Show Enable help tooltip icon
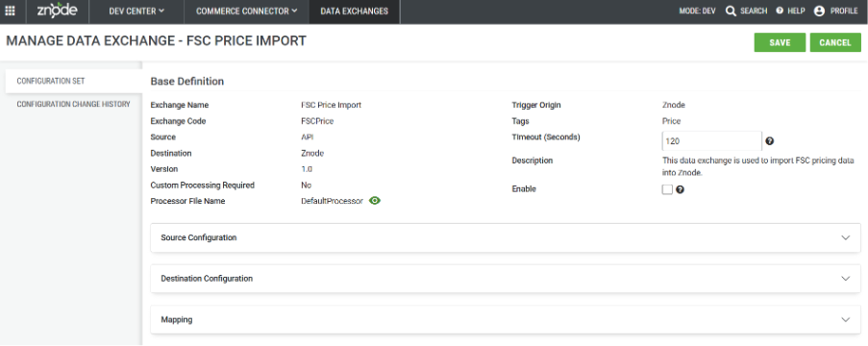The width and height of the screenshot is (868, 346). 680,189
